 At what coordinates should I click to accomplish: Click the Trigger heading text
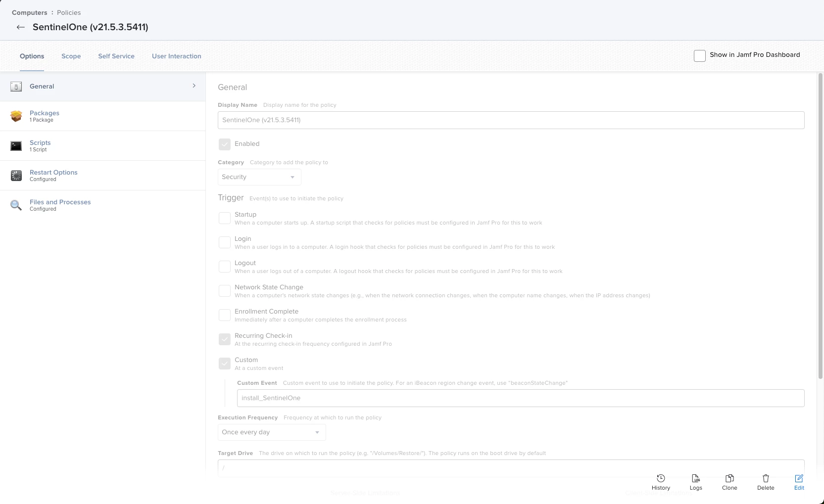tap(231, 198)
